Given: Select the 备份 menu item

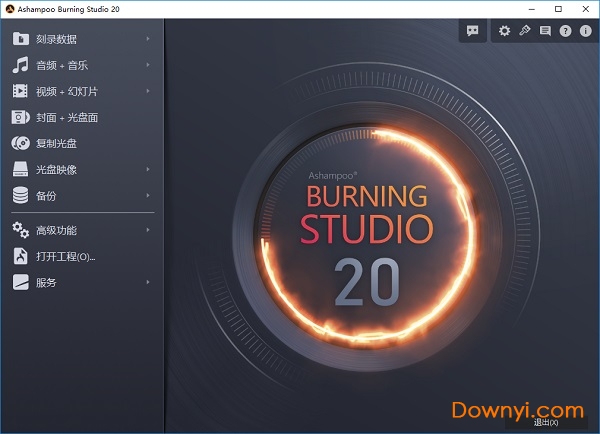Looking at the screenshot, I should (82, 195).
